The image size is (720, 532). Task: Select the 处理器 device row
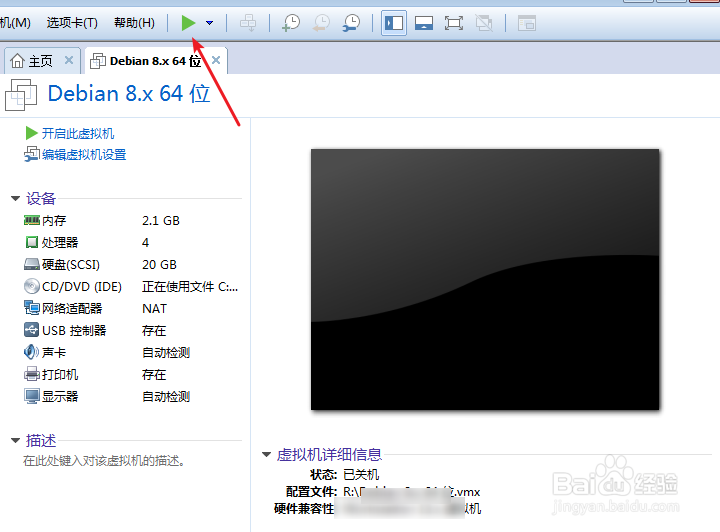pyautogui.click(x=131, y=243)
